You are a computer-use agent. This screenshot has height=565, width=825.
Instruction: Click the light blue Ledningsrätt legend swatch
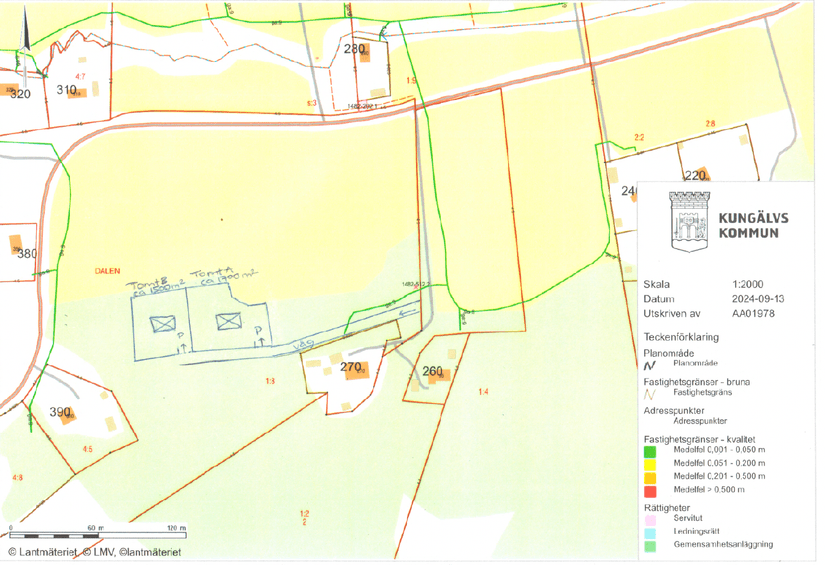click(650, 533)
